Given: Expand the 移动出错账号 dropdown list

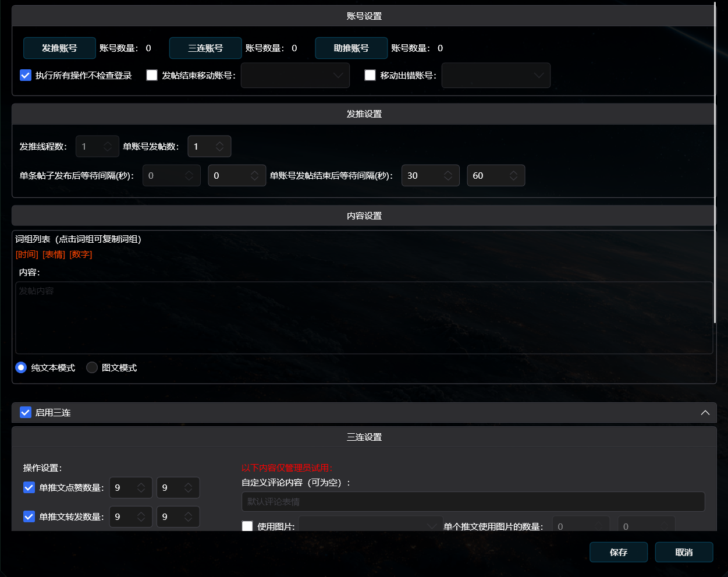Looking at the screenshot, I should pos(496,76).
